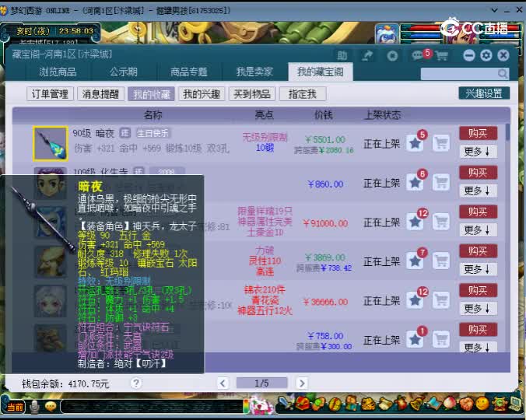
Task: Open the shopping cart in header
Action: (x=441, y=56)
